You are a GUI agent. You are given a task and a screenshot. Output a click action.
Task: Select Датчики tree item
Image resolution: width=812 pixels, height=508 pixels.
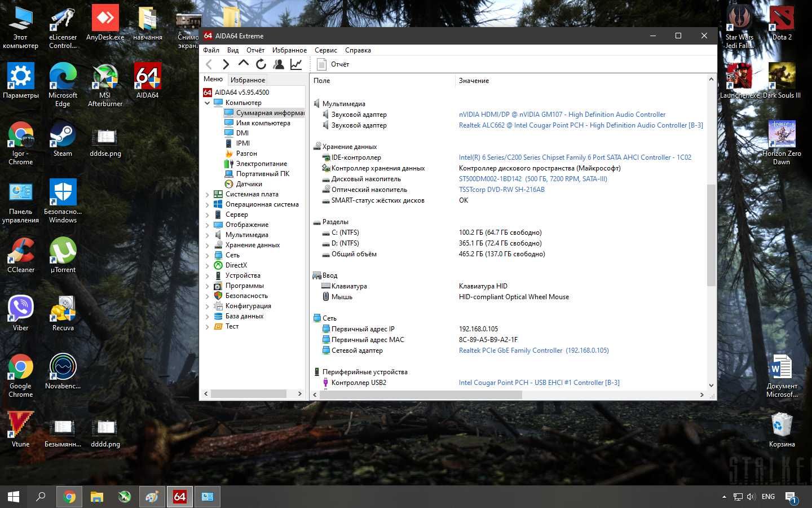[x=249, y=184]
